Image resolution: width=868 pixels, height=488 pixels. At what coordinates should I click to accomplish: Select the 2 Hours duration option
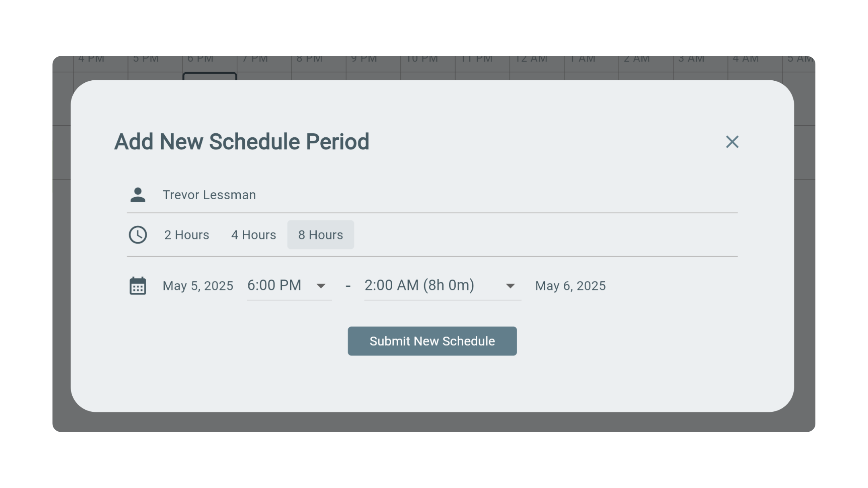(186, 235)
